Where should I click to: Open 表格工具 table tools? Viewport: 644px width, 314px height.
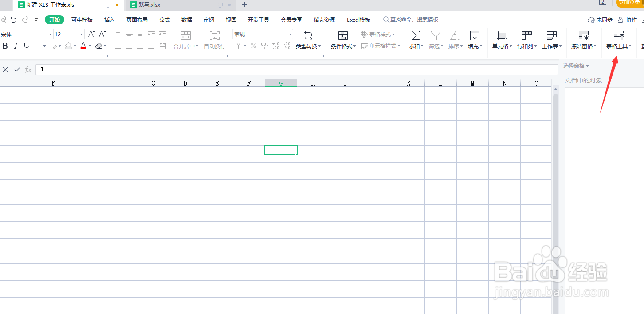click(x=619, y=40)
